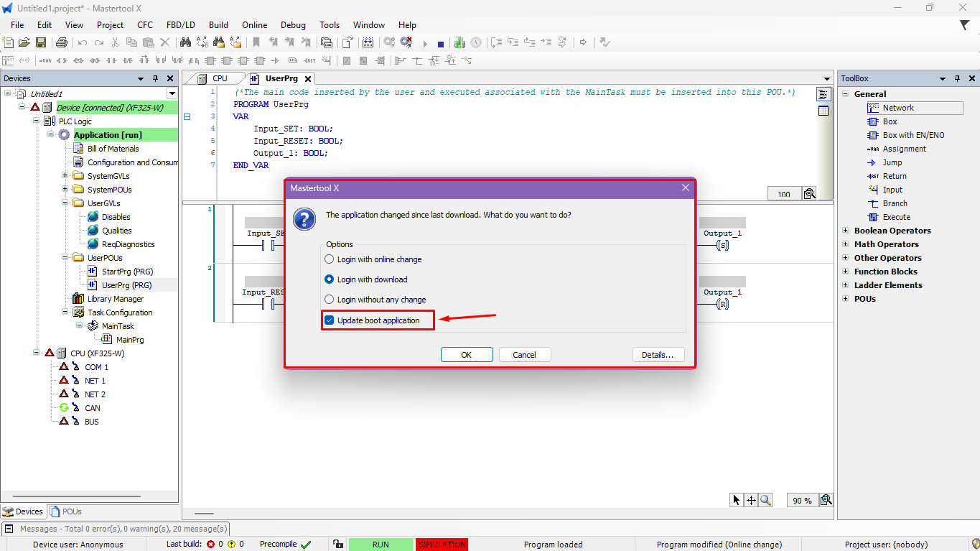Click the Open folder toolbar icon
Screen dimensions: 980x551
point(24,43)
